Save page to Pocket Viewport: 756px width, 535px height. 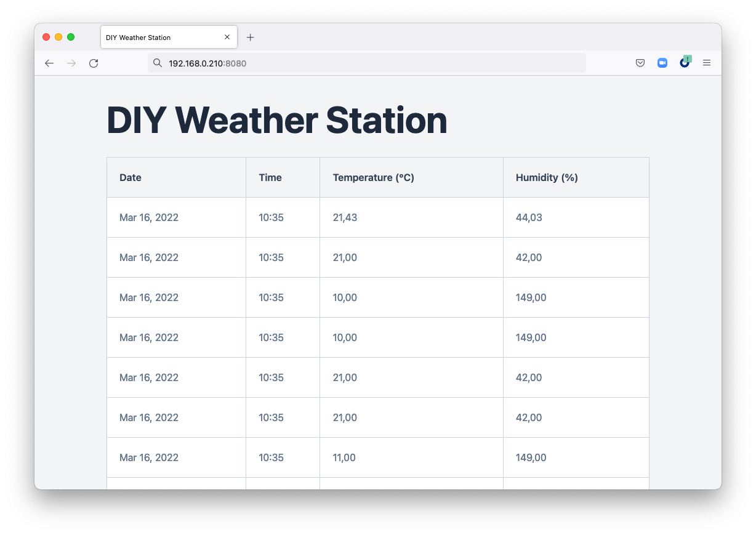[x=640, y=63]
